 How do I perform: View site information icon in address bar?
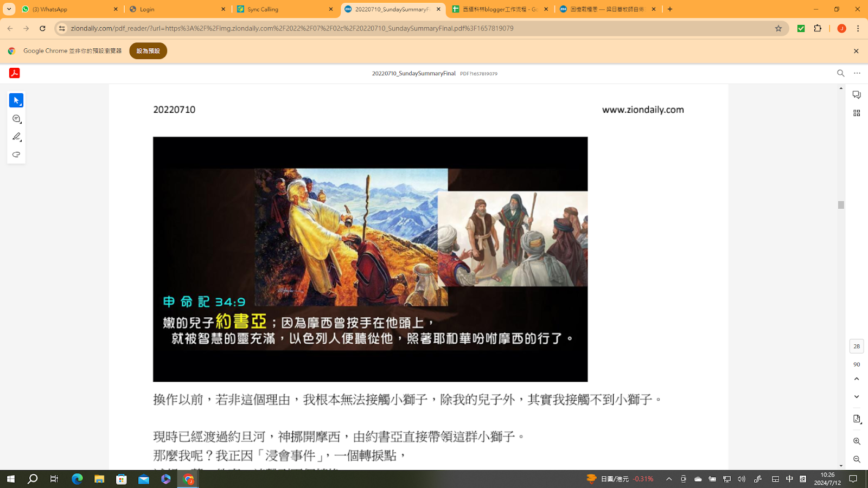point(62,28)
